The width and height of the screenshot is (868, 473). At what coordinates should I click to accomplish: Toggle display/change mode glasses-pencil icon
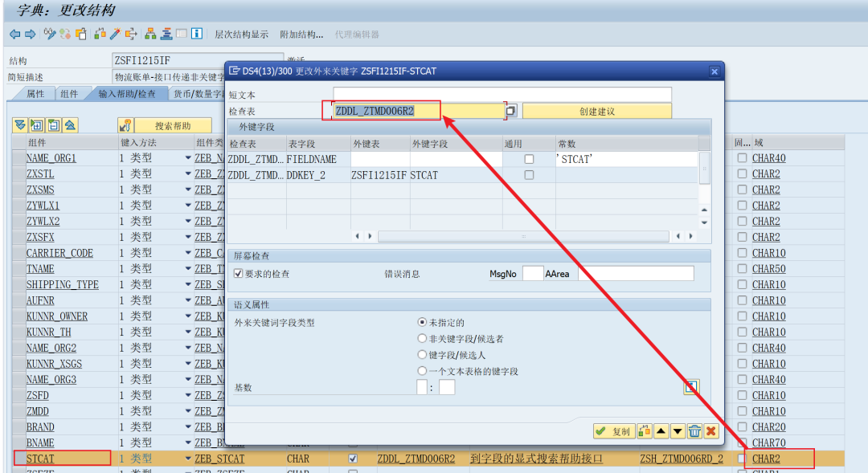tap(49, 35)
